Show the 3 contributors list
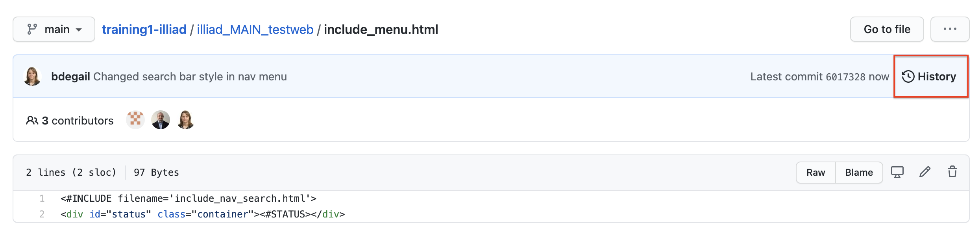Viewport: 980px width, 249px height. click(x=78, y=121)
